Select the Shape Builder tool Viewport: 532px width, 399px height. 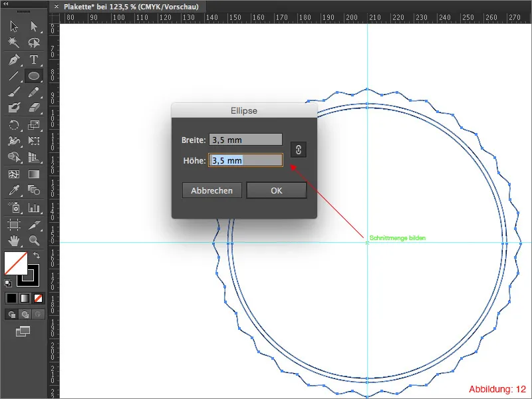[x=14, y=157]
